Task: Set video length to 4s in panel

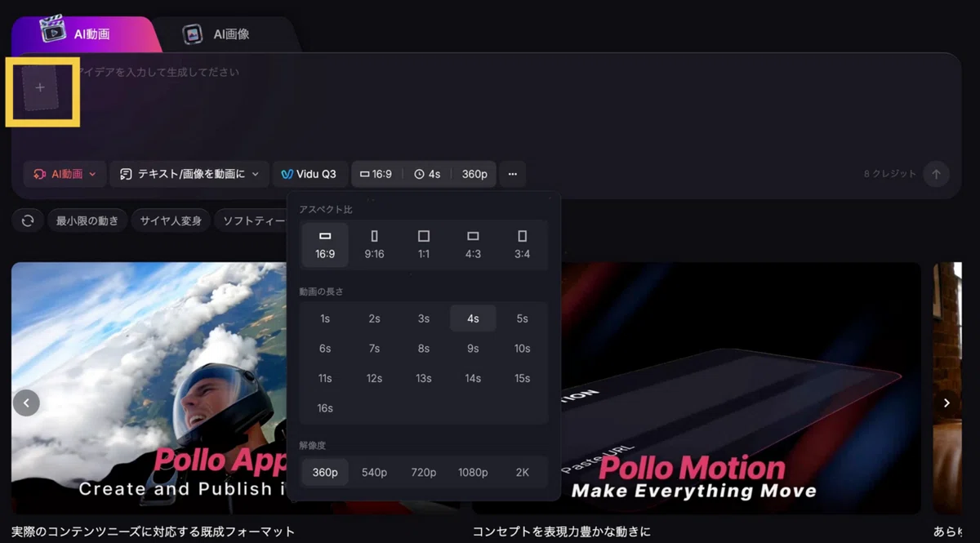Action: [473, 318]
